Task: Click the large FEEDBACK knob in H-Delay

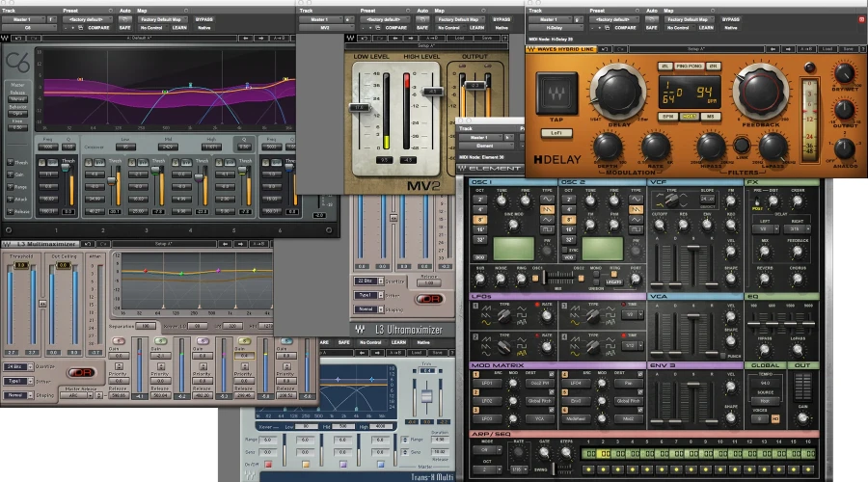Action: [x=761, y=91]
